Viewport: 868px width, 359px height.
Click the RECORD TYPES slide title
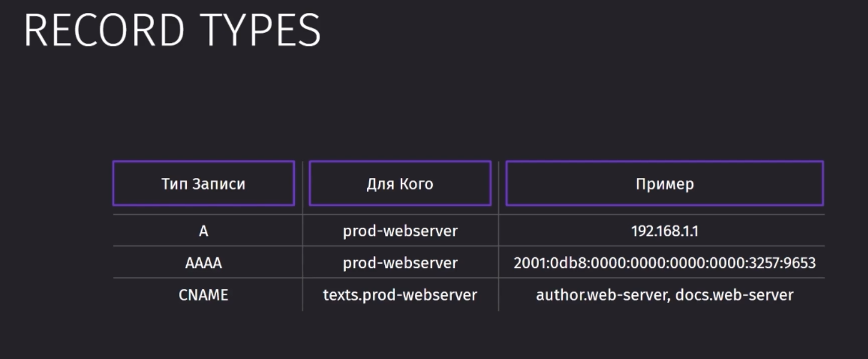pos(172,31)
